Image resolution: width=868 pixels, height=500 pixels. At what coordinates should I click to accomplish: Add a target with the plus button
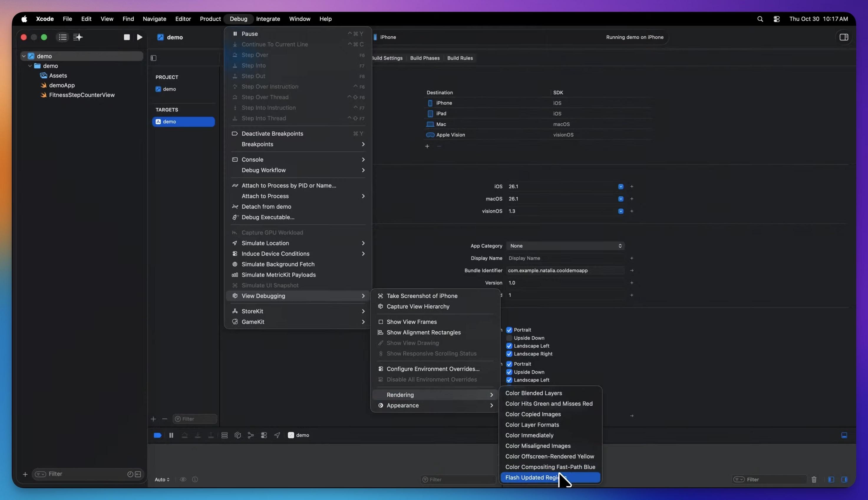click(153, 419)
